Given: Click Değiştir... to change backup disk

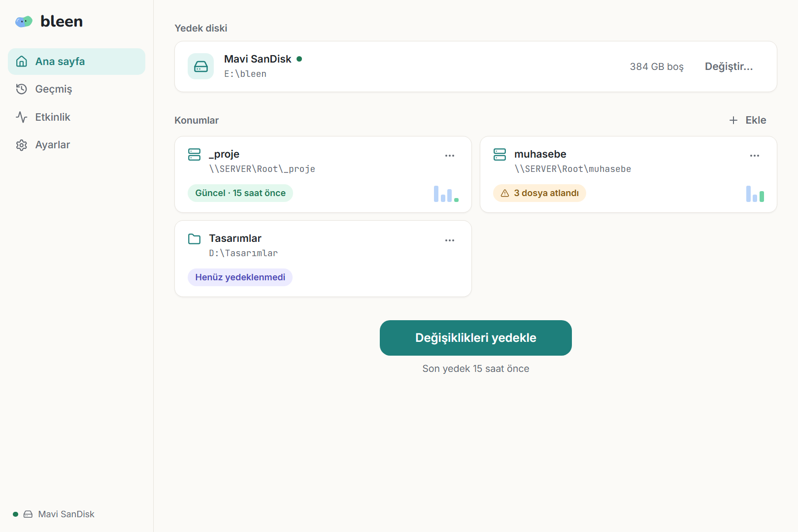Looking at the screenshot, I should (729, 66).
